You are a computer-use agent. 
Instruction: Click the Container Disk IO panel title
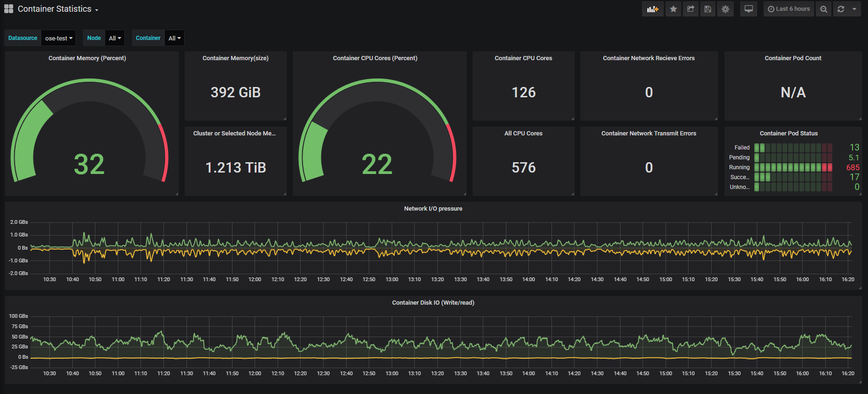pyautogui.click(x=433, y=303)
